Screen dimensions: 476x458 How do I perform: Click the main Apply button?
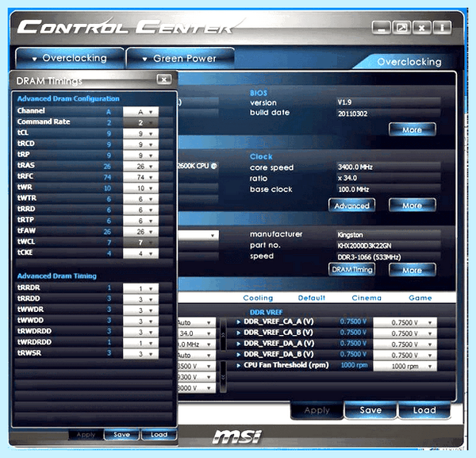tap(317, 410)
